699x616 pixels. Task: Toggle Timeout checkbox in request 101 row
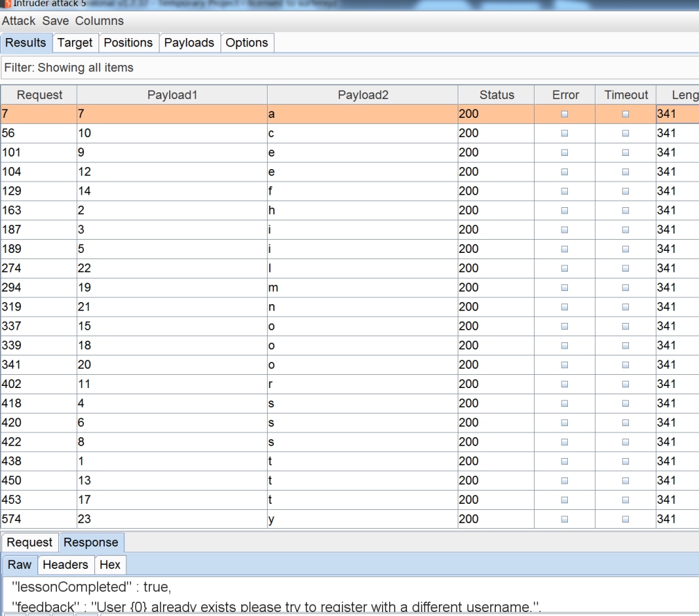click(625, 152)
